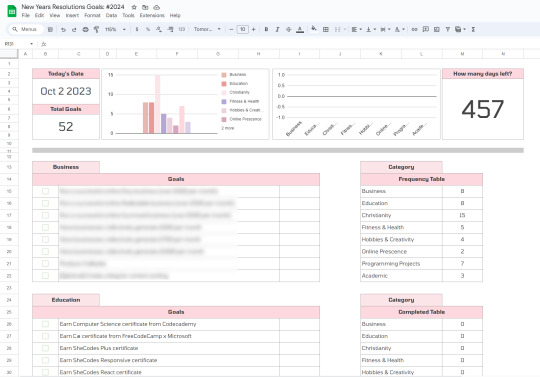Viewport: 540px width, 377px height.
Task: Open the fill color picker
Action: 314,29
